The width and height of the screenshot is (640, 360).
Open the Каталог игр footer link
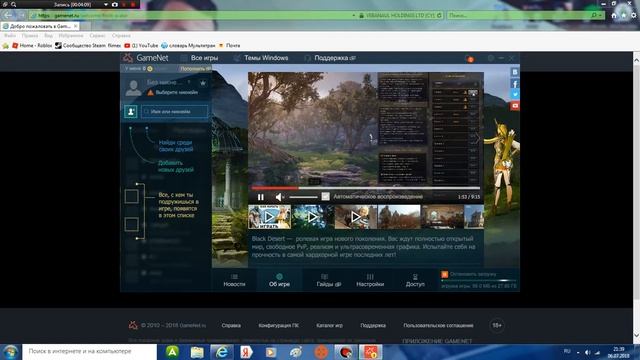pyautogui.click(x=329, y=325)
